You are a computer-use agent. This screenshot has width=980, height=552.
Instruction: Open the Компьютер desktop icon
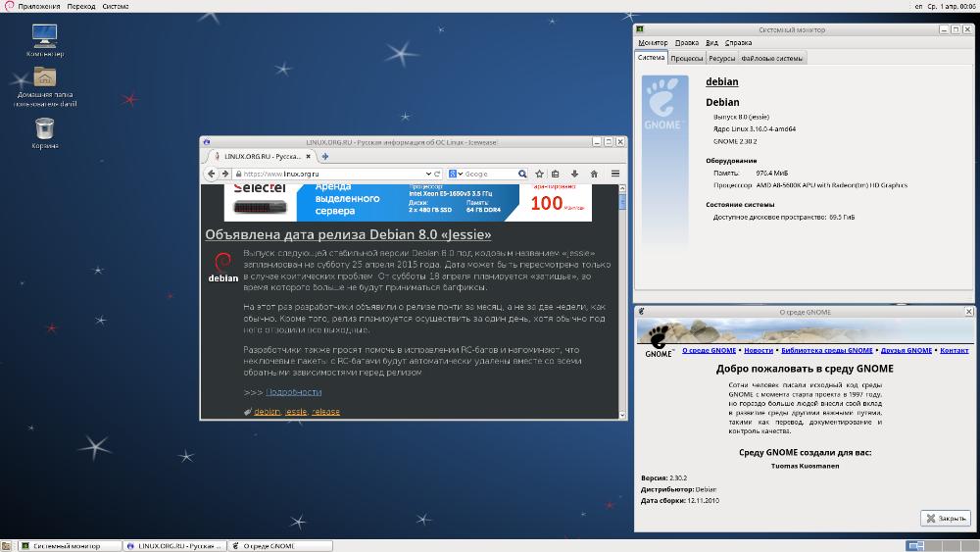[x=44, y=40]
